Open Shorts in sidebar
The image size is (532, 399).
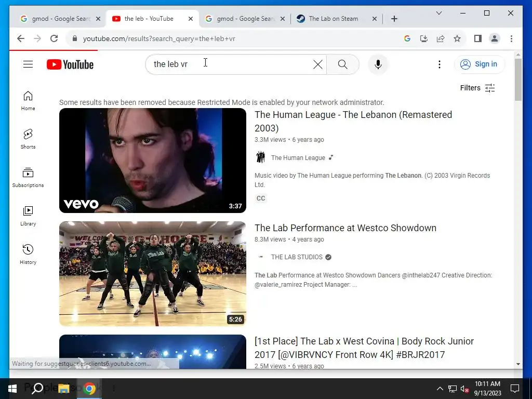click(28, 139)
